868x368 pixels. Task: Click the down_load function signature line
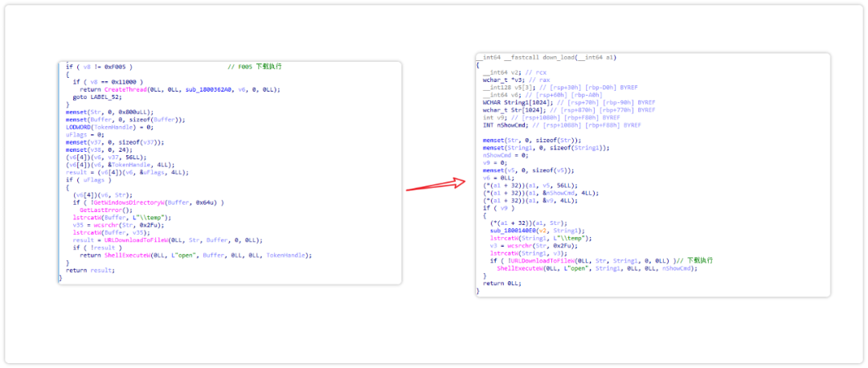click(547, 57)
